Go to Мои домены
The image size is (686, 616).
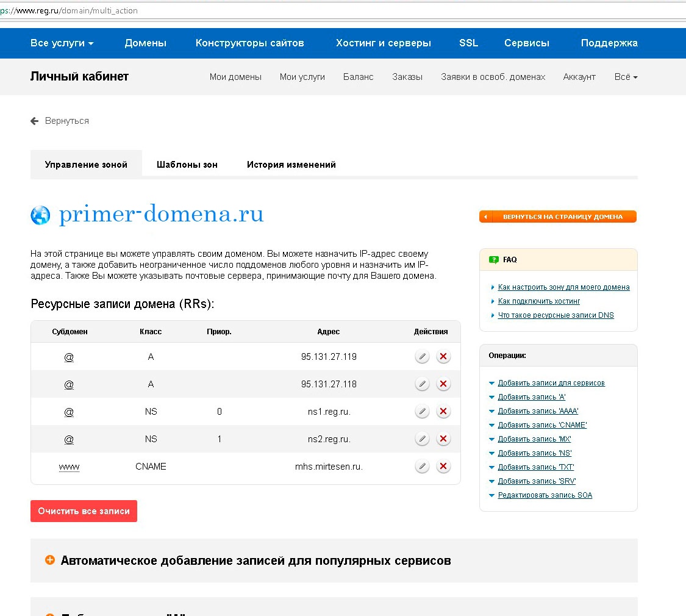[235, 77]
